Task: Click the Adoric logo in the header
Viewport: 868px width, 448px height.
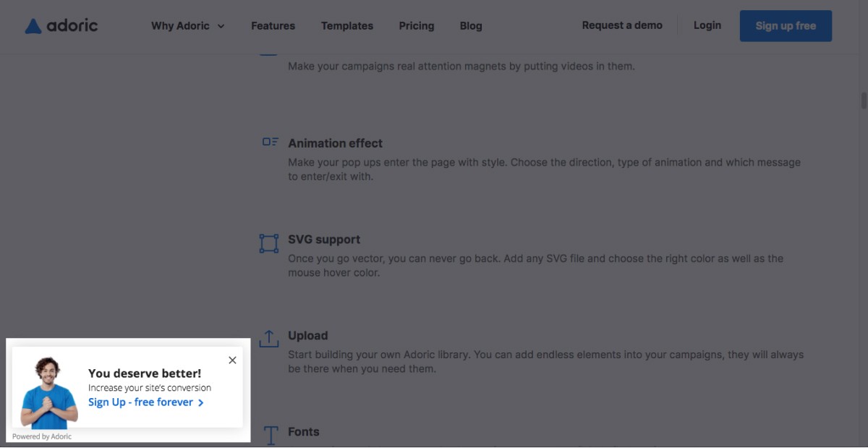Action: click(x=61, y=26)
